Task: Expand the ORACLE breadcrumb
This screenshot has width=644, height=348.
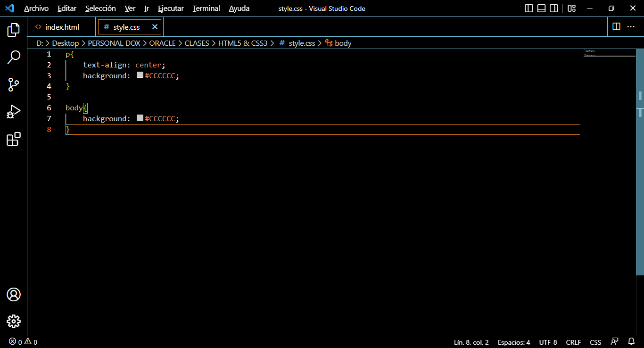Action: (162, 43)
